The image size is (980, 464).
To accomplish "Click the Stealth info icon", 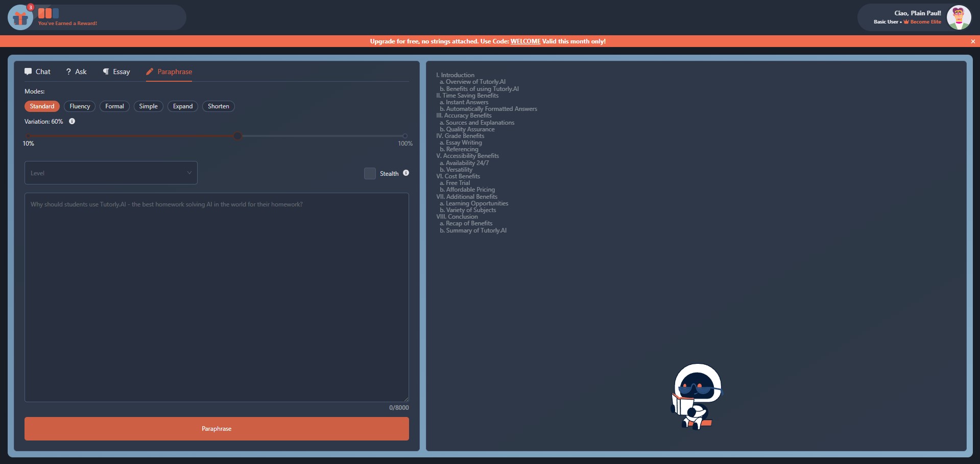I will 406,173.
